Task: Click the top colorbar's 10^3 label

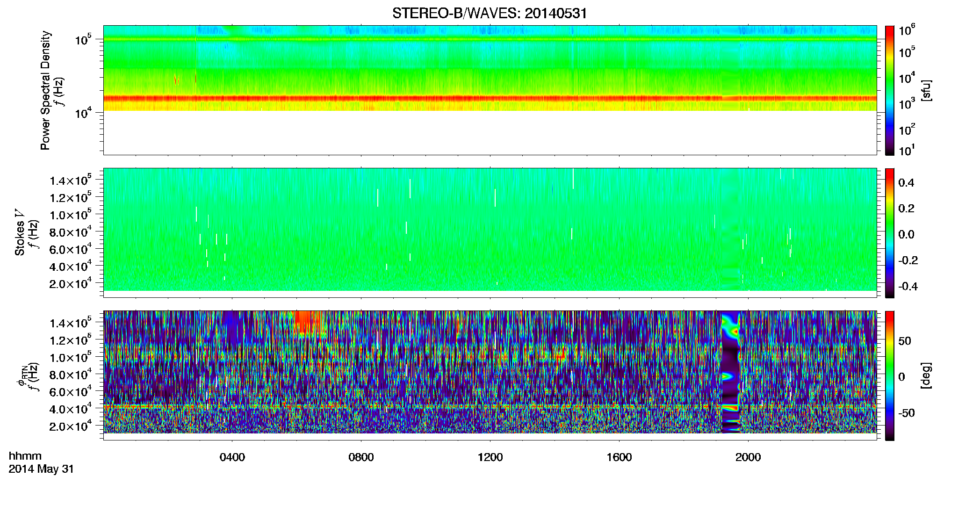Action: pos(907,103)
